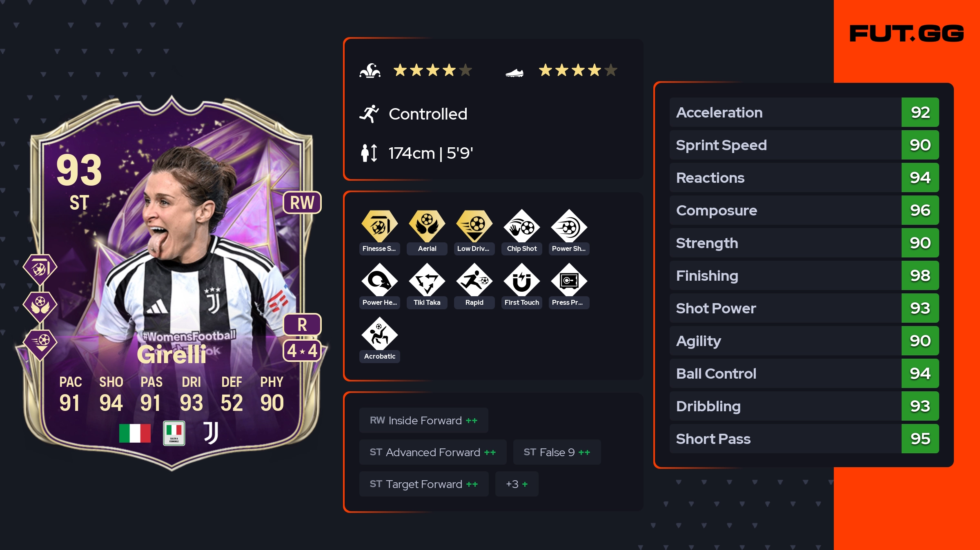Click the Finesse Shot playstyle icon
Screen dimensions: 980x550
tap(379, 226)
